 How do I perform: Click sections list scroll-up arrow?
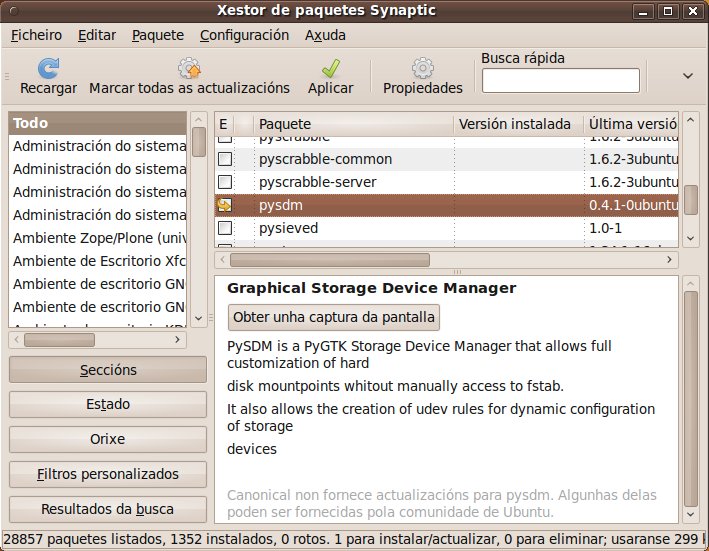198,120
